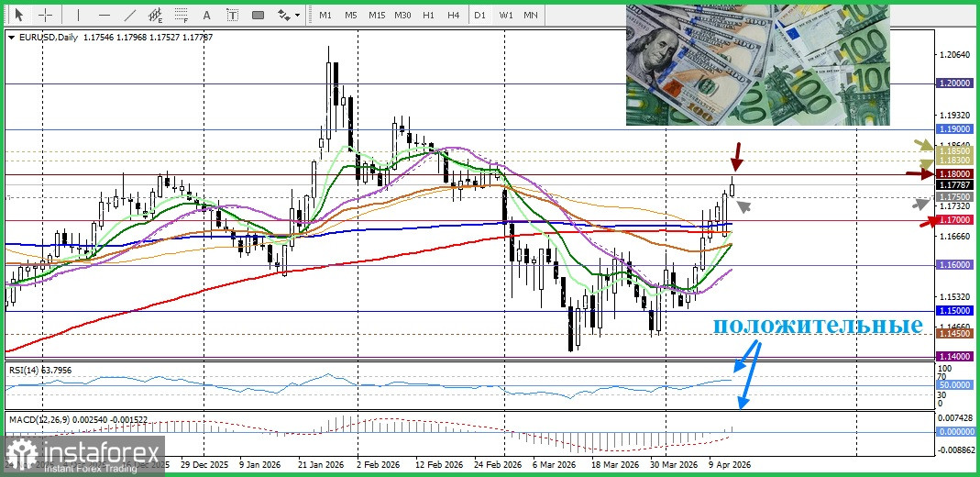This screenshot has width=980, height=477.
Task: Select the text label tool
Action: pos(233,15)
